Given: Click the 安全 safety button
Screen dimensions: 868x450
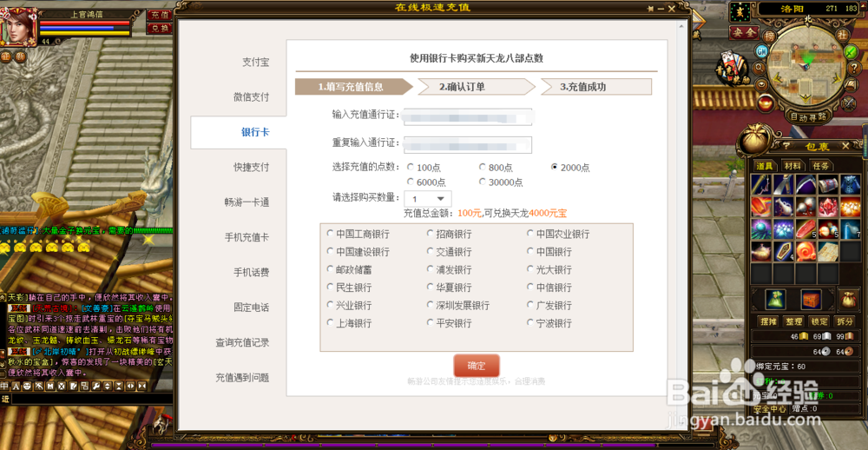Looking at the screenshot, I should (745, 33).
